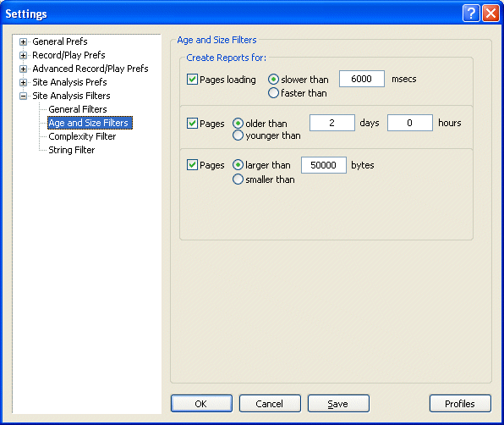Collapse the Site Analysis Filters node
The width and height of the screenshot is (504, 425).
23,96
